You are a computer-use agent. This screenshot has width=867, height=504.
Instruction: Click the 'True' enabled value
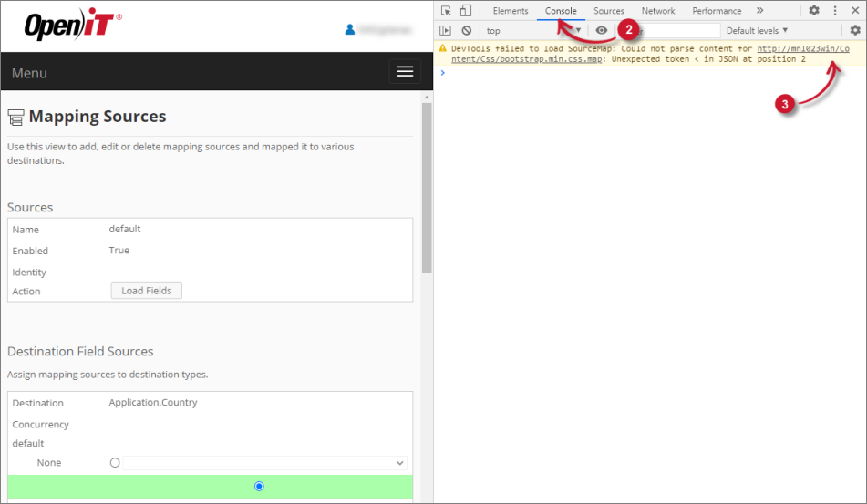pos(119,251)
